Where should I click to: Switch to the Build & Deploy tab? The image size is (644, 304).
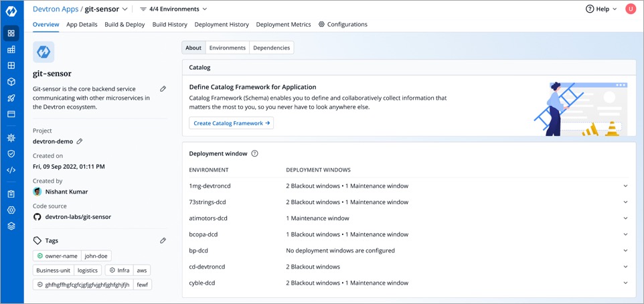coord(125,24)
